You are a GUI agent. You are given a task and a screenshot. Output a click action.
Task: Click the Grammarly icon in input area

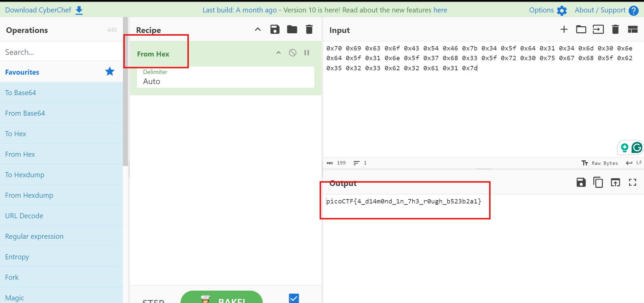tap(637, 147)
